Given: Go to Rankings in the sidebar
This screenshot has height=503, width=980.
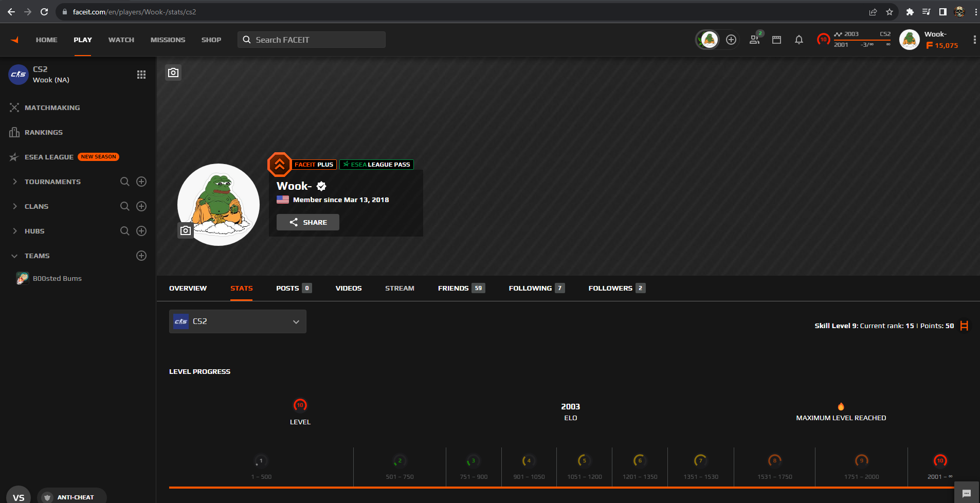Looking at the screenshot, I should point(44,132).
